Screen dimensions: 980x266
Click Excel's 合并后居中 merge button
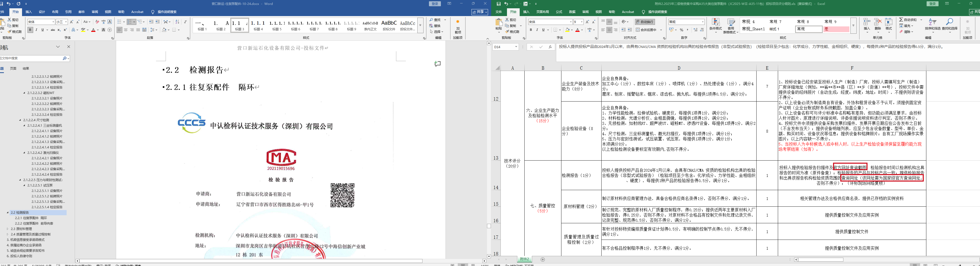point(646,30)
